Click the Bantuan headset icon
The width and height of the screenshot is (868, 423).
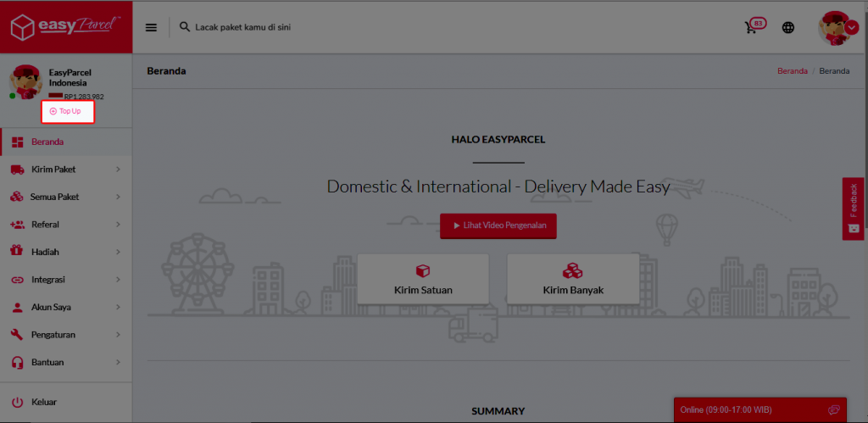[x=17, y=362]
